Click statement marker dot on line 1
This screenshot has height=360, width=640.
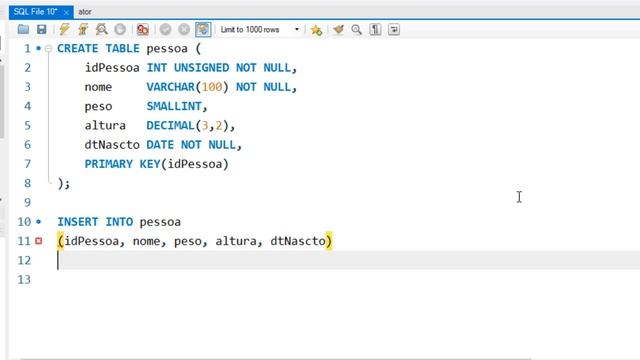[38, 48]
